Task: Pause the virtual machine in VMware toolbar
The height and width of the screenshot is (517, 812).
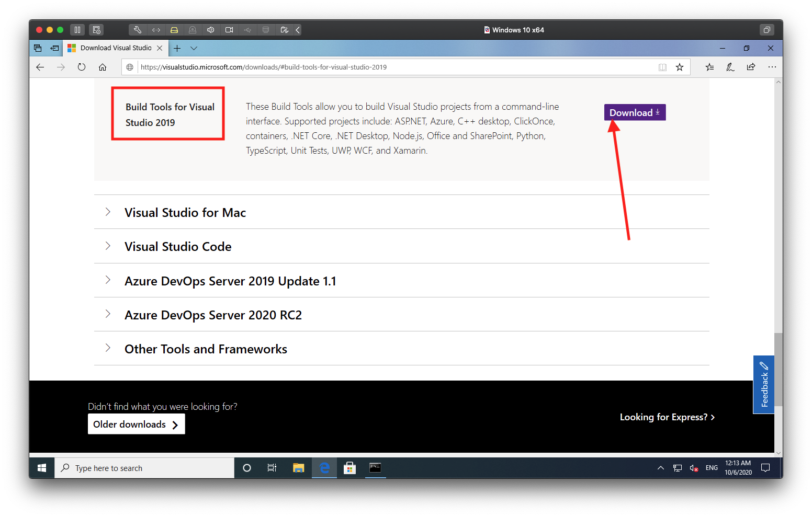Action: pyautogui.click(x=77, y=30)
